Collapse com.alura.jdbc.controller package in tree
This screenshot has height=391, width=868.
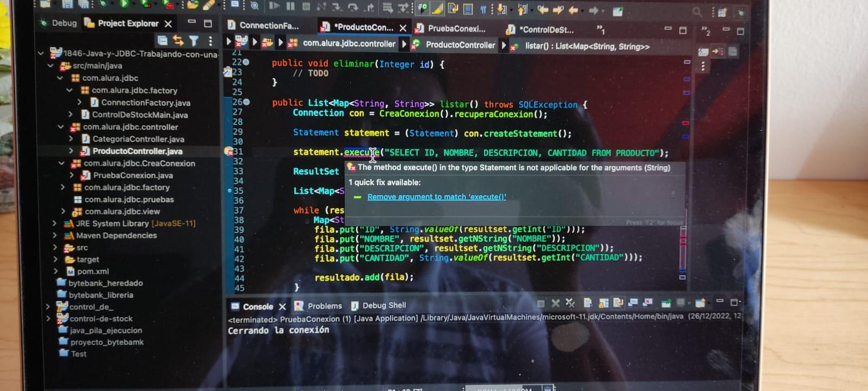(61, 127)
